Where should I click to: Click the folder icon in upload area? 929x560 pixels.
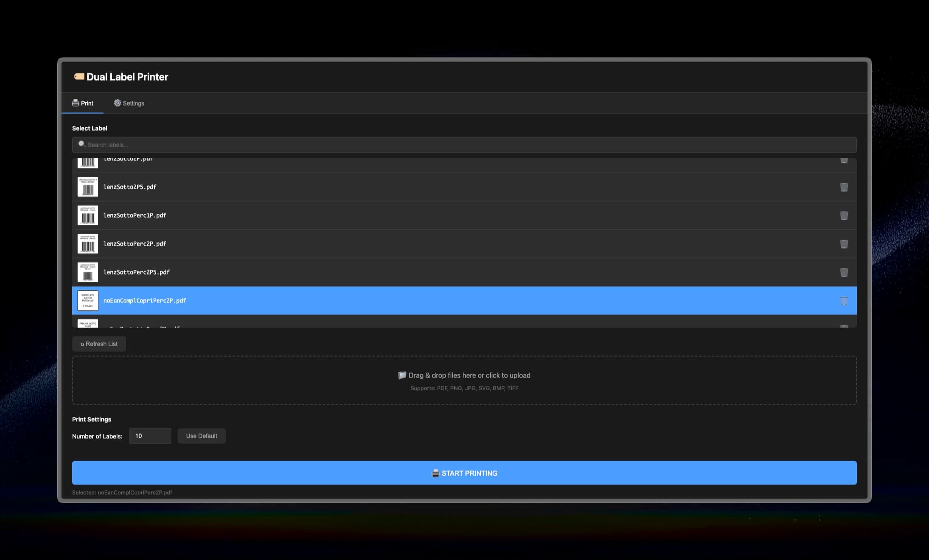402,375
